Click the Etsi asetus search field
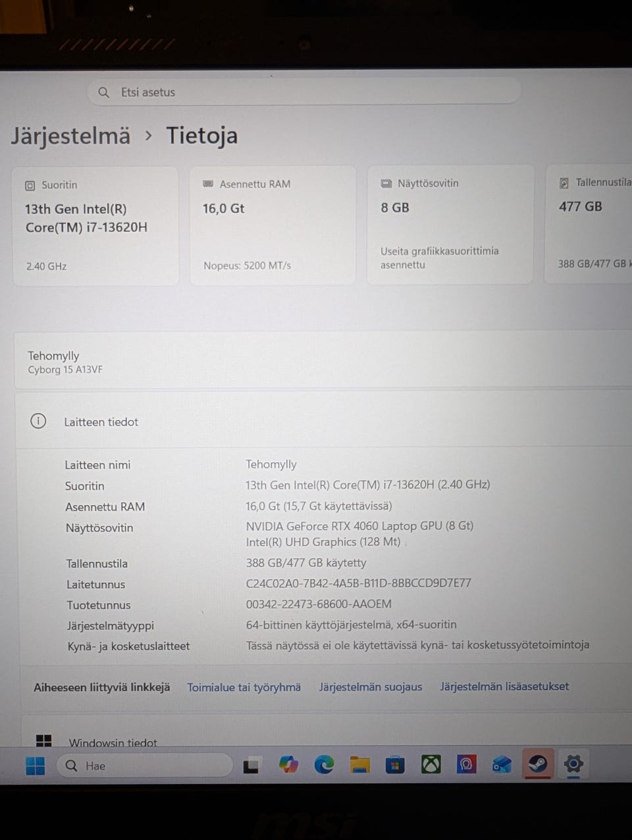Image resolution: width=632 pixels, height=840 pixels. (304, 92)
